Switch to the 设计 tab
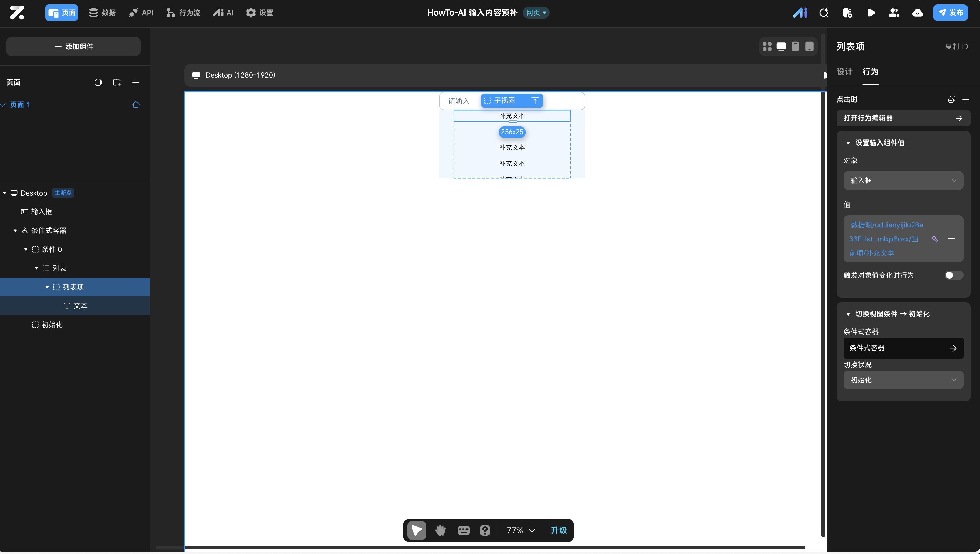 [844, 71]
